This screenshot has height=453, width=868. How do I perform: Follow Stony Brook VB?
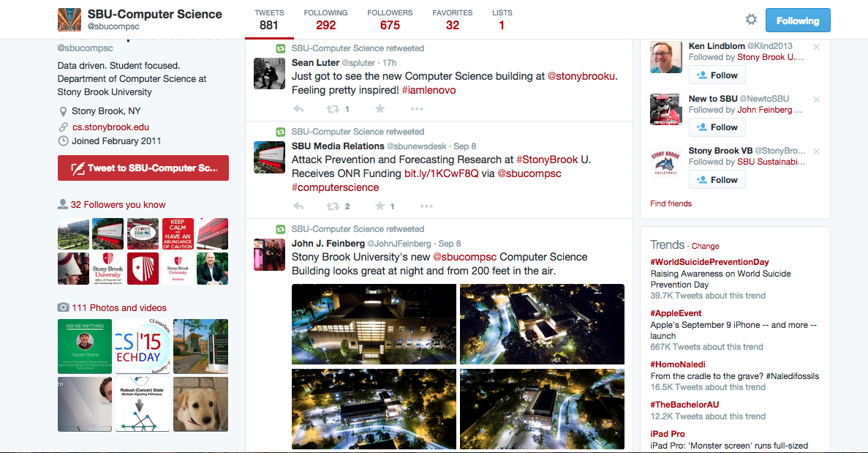[x=717, y=179]
